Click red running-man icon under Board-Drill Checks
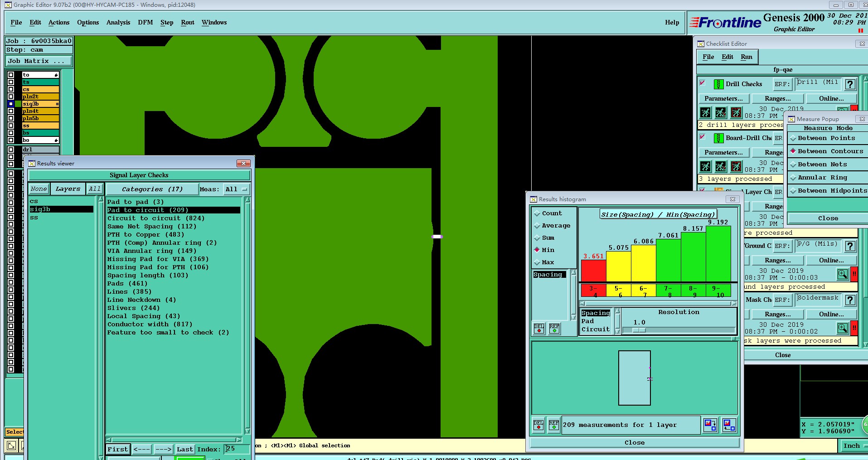868x460 pixels. tap(736, 166)
